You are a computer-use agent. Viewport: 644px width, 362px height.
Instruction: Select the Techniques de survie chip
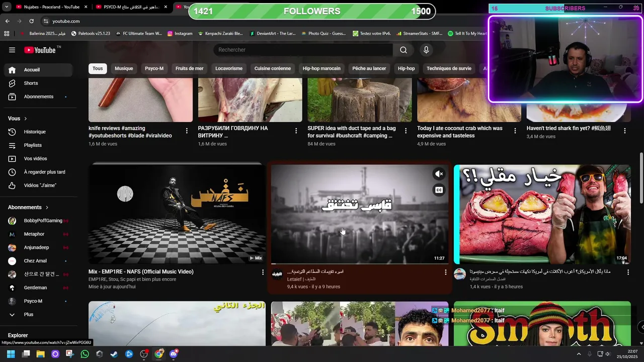[449, 68]
